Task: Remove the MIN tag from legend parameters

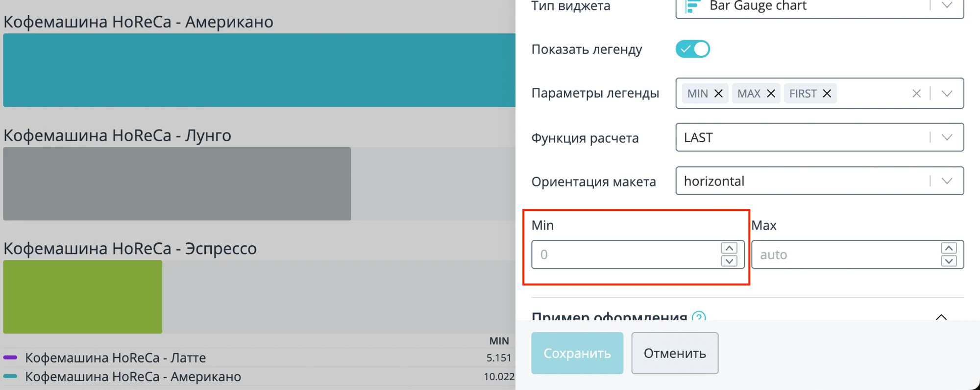Action: pos(718,93)
